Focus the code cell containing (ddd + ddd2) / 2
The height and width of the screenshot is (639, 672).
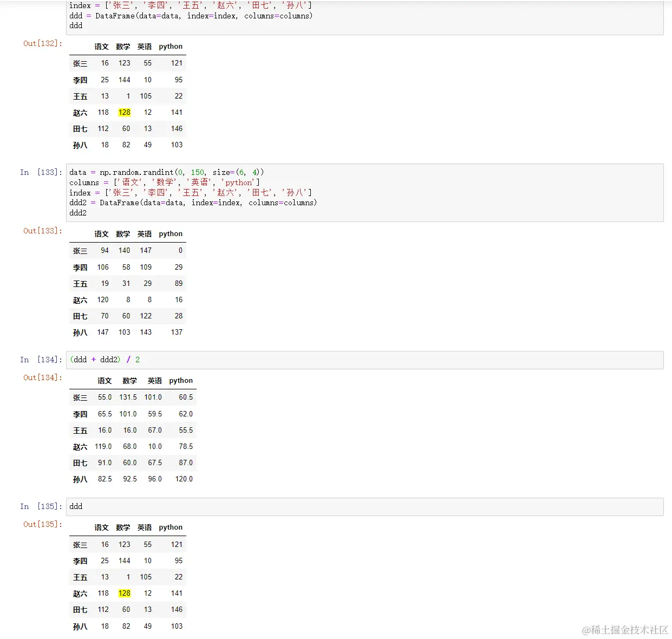click(x=364, y=360)
